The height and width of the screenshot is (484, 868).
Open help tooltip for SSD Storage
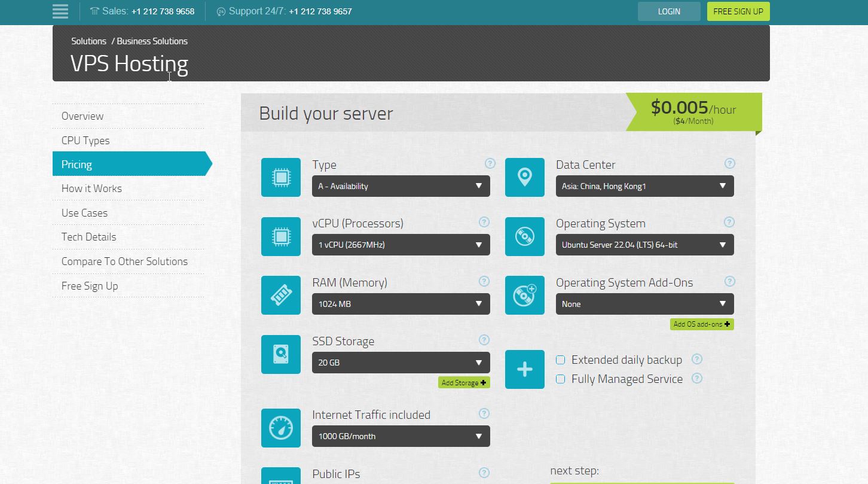484,340
